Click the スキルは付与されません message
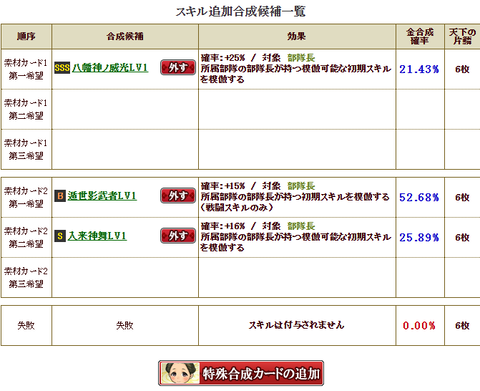 297,325
